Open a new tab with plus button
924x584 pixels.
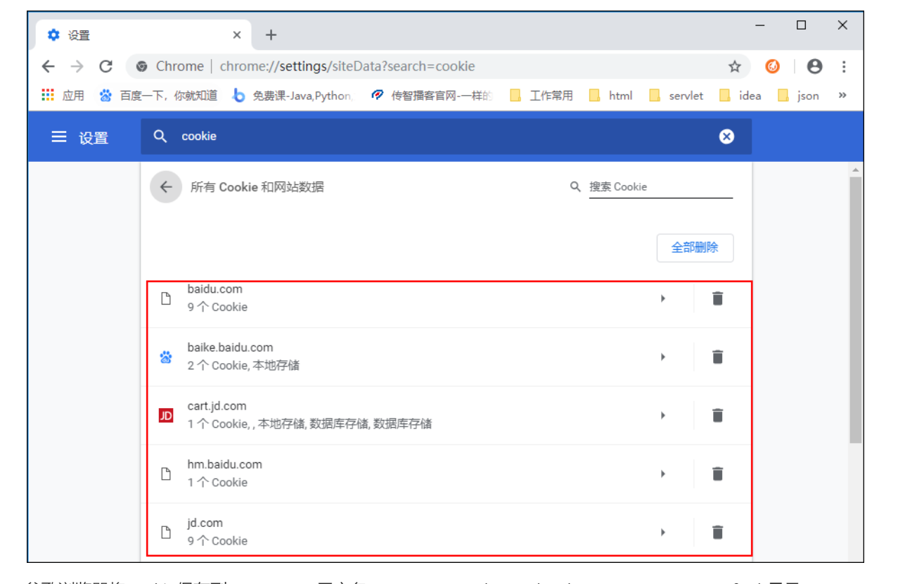[x=271, y=34]
